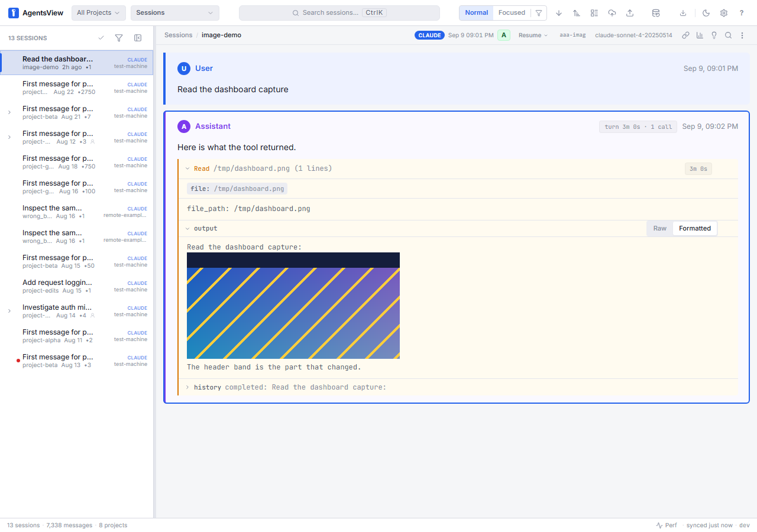
Task: Click the message filter funnel next to Focused
Action: coord(539,12)
